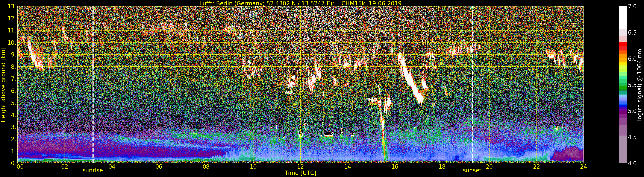Click the "06" time axis tick label
This screenshot has width=644, height=177.
(x=159, y=166)
